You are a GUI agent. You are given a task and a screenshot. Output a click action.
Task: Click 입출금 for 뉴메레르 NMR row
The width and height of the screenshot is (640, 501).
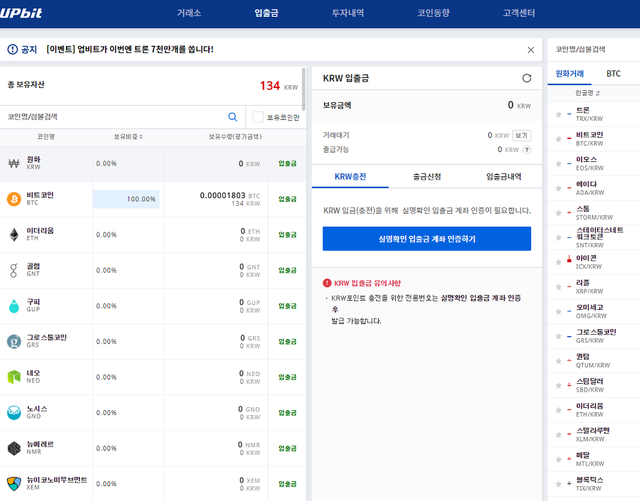click(287, 448)
